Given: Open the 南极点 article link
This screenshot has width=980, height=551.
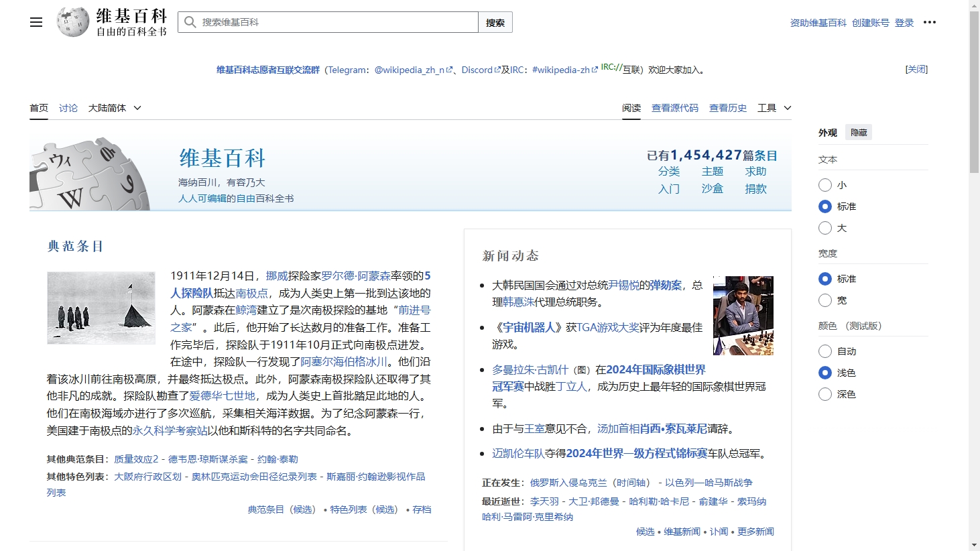Looking at the screenshot, I should tap(251, 293).
